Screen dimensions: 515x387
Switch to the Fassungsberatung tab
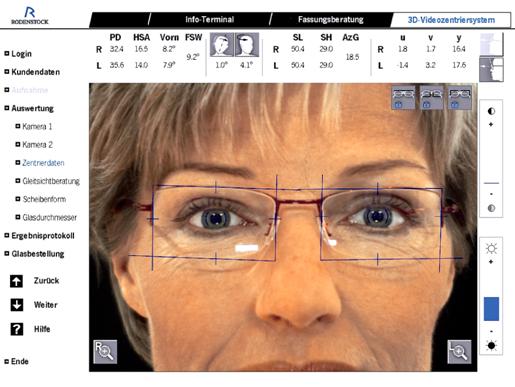(x=331, y=20)
